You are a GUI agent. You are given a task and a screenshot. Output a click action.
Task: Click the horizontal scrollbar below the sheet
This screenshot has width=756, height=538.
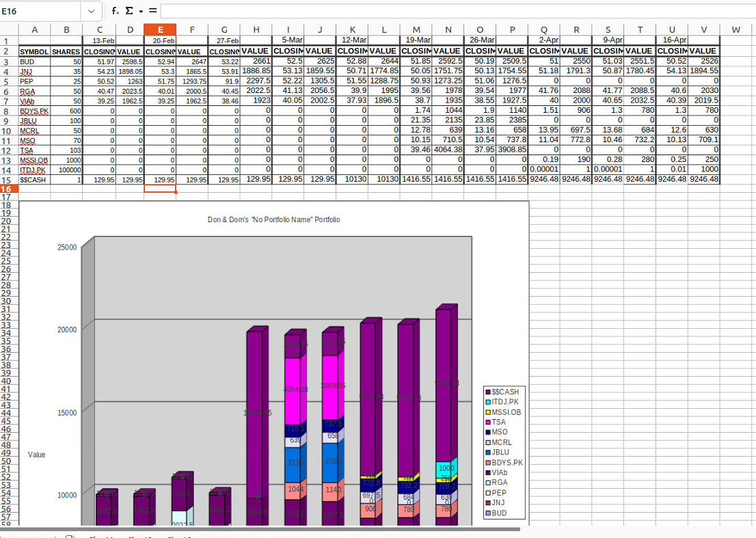tap(260, 529)
